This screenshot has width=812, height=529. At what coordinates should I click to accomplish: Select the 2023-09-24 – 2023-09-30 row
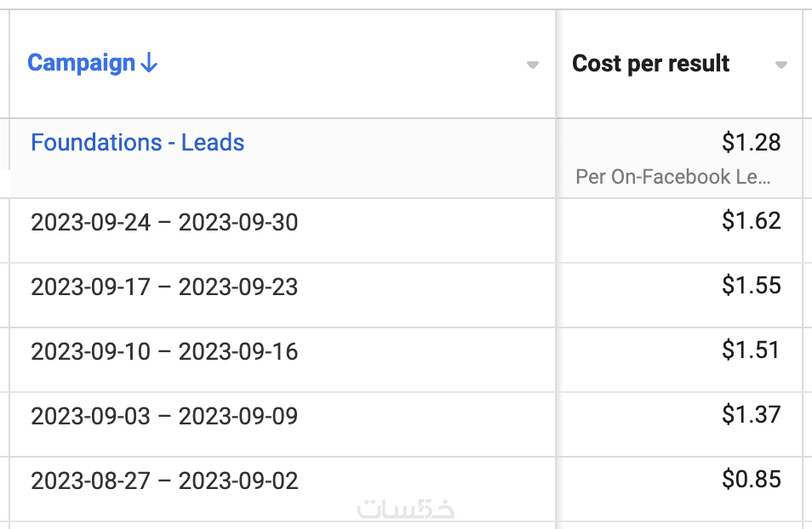click(164, 223)
